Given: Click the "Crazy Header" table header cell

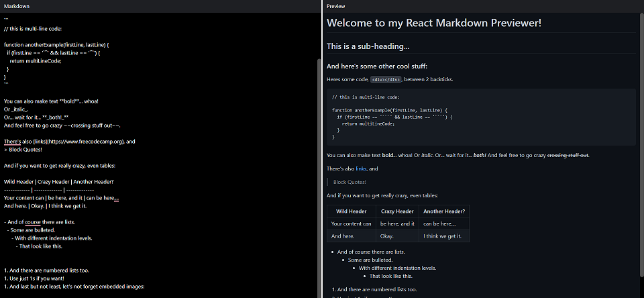Looking at the screenshot, I should [397, 211].
